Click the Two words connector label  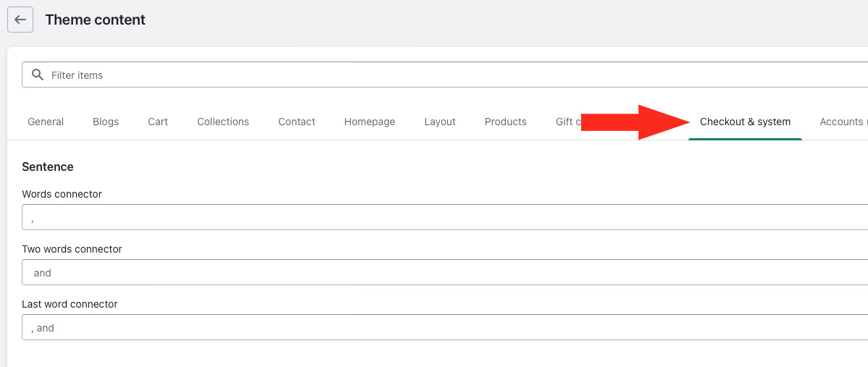(x=72, y=249)
